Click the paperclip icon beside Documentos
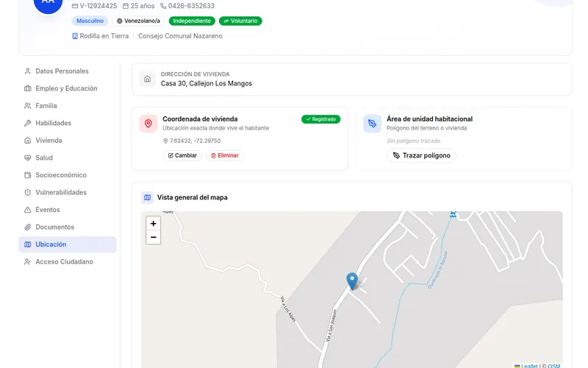This screenshot has width=588, height=368. pyautogui.click(x=27, y=227)
